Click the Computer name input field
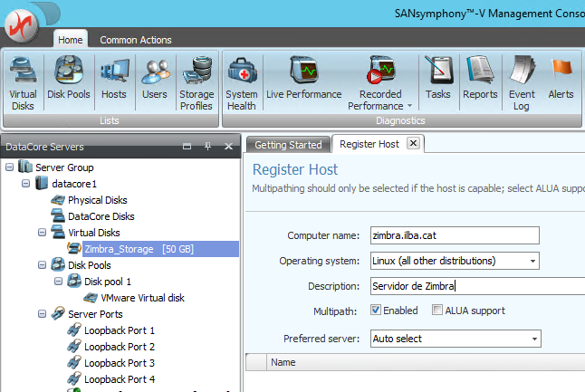The image size is (585, 392). 455,235
